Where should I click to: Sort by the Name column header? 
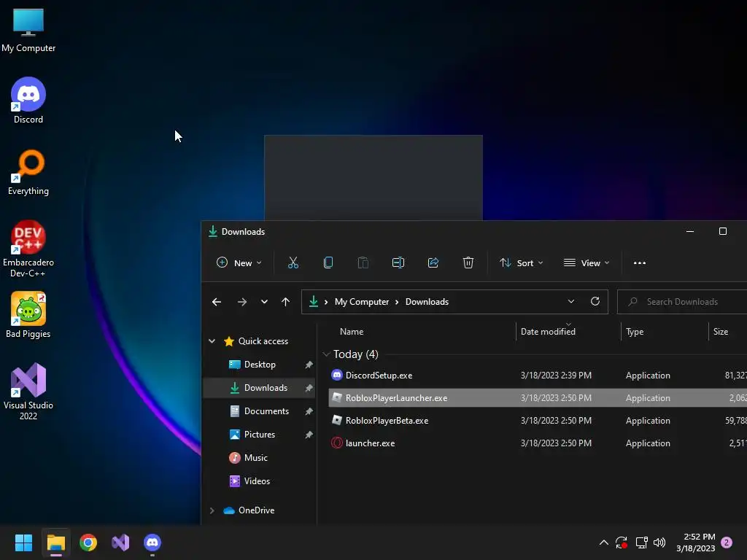(x=352, y=332)
